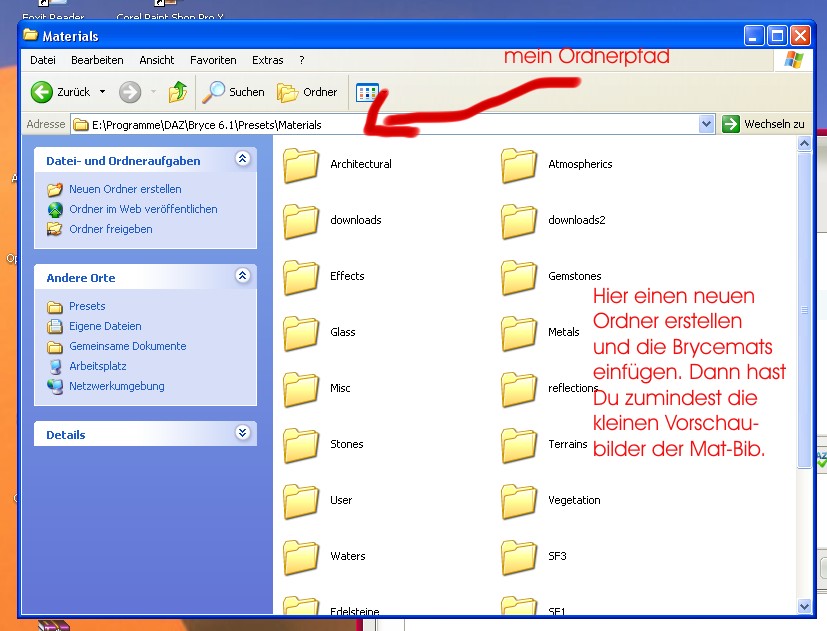This screenshot has width=827, height=631.
Task: Click Neuen Ordner erstellen link
Action: tap(125, 189)
